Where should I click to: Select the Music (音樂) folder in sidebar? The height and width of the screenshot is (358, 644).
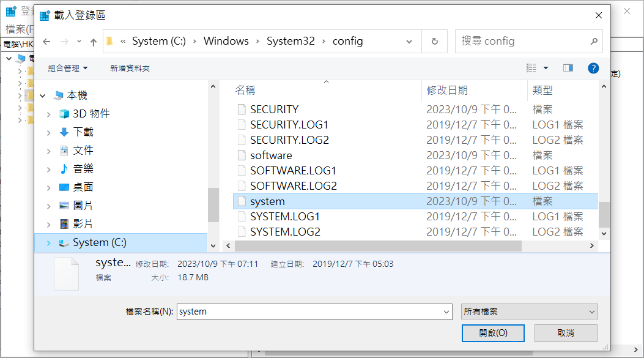click(83, 169)
